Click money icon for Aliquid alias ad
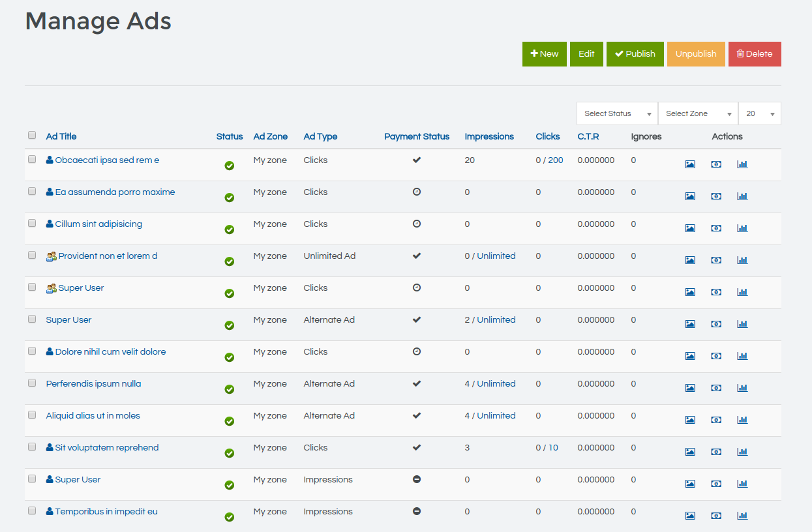Image resolution: width=812 pixels, height=532 pixels. coord(716,420)
